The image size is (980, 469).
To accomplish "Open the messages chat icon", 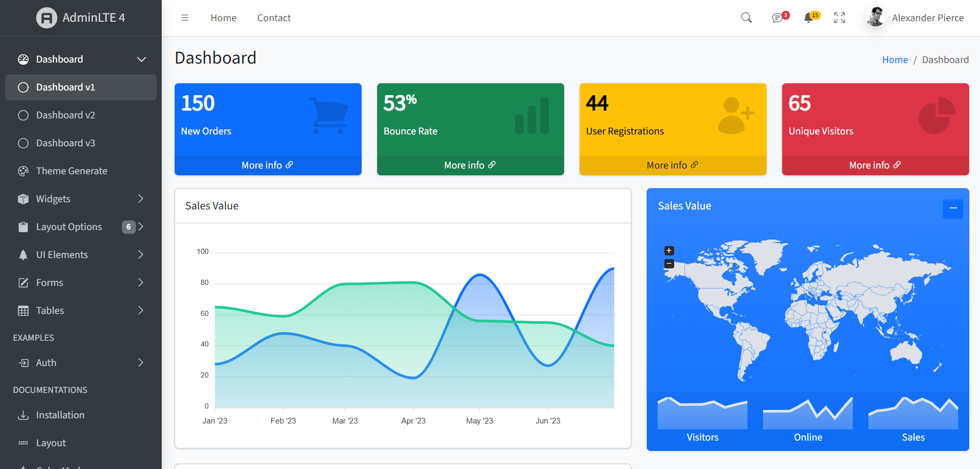I will tap(777, 18).
